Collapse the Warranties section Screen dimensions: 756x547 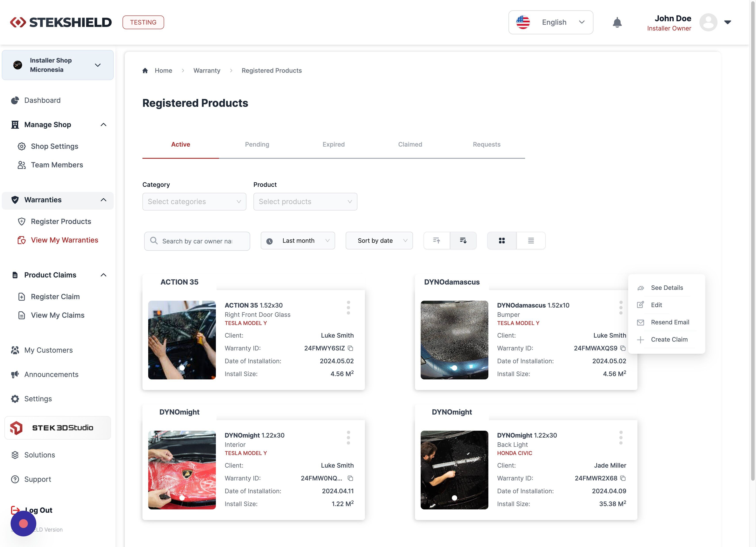[103, 200]
